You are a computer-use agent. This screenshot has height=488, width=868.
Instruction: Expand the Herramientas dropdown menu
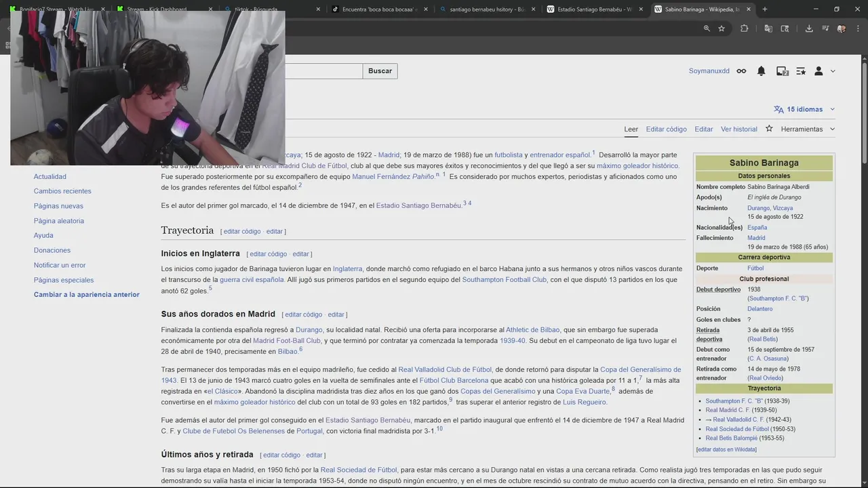[808, 129]
